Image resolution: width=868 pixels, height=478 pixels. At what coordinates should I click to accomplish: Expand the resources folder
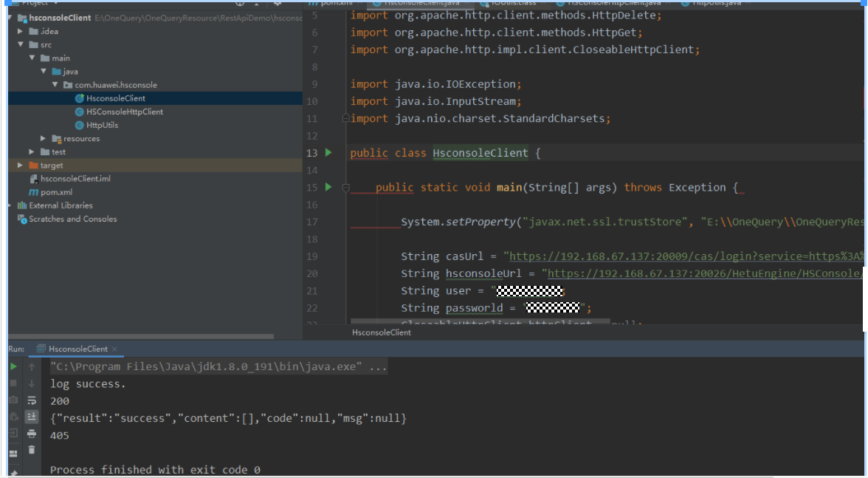tap(44, 139)
